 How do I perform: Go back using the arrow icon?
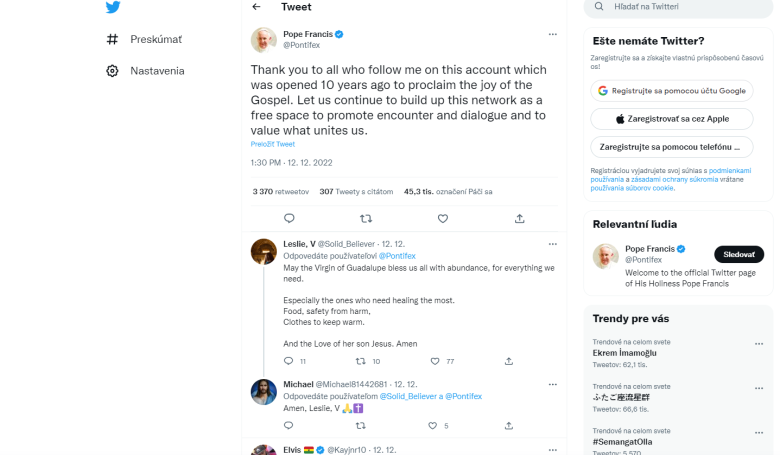[257, 7]
